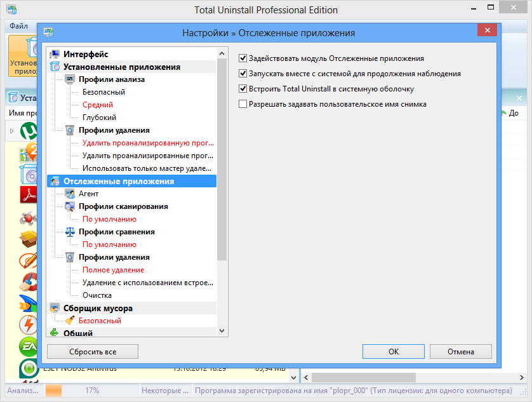Select Удалить проанализированную прог... profile in red
The image size is (532, 402).
click(148, 143)
